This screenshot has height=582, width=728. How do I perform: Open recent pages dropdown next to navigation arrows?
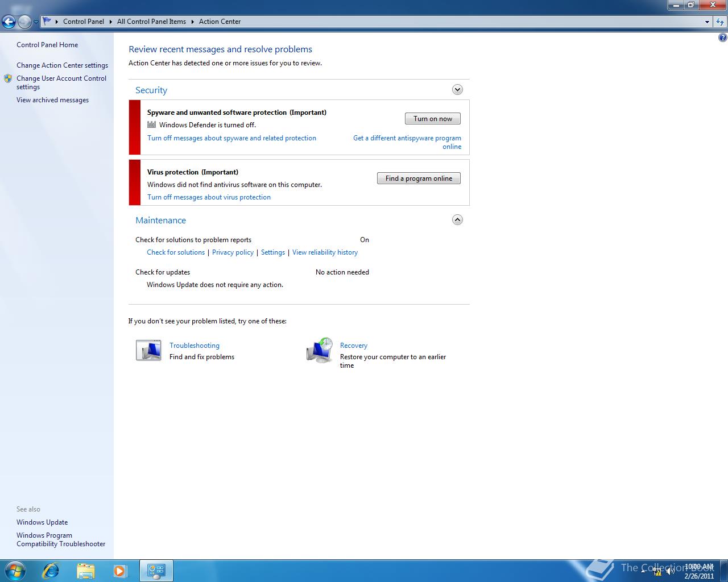[x=36, y=22]
